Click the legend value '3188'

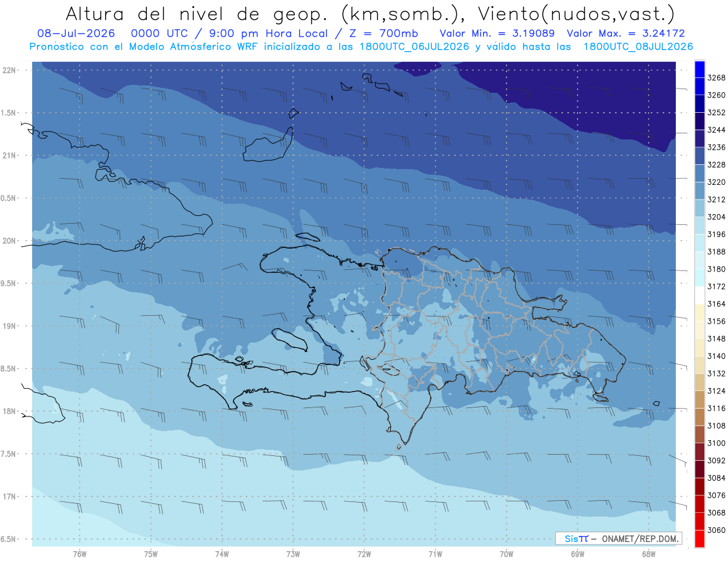tap(716, 252)
